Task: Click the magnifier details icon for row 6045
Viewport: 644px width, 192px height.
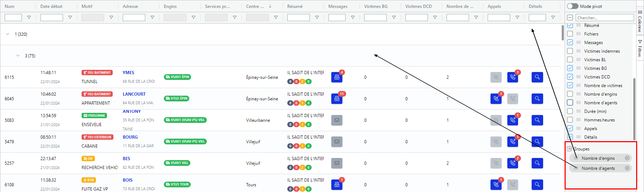Action: [x=537, y=99]
